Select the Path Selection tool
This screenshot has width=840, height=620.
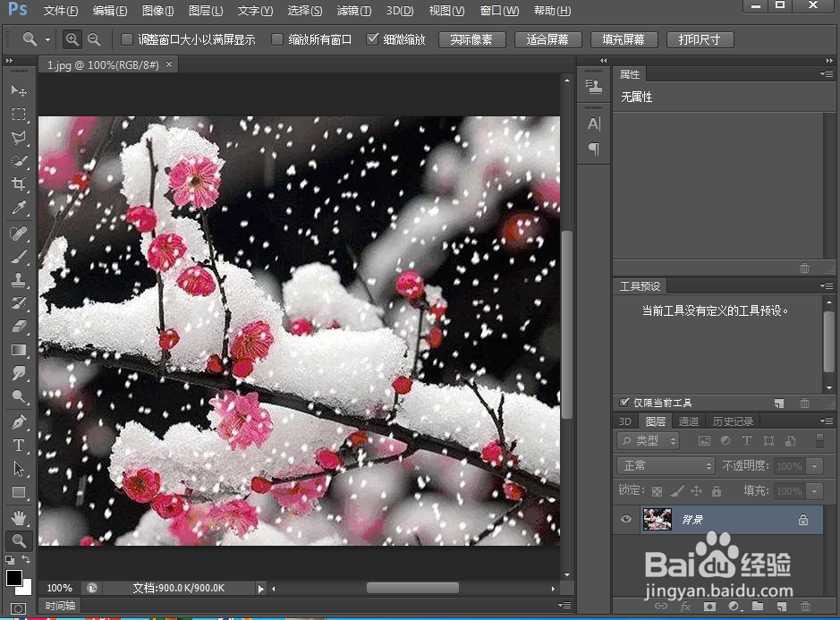pos(19,469)
